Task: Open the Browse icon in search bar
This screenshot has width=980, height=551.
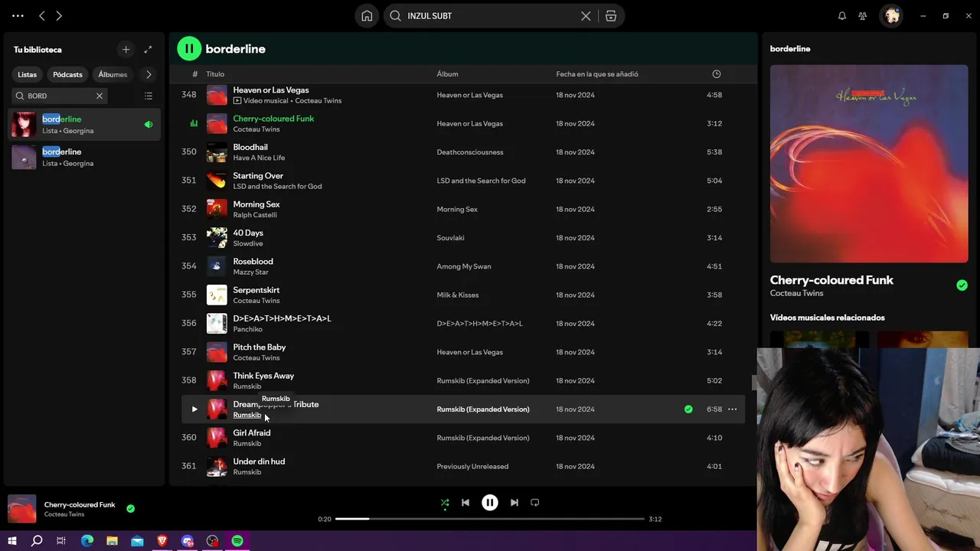Action: [611, 15]
